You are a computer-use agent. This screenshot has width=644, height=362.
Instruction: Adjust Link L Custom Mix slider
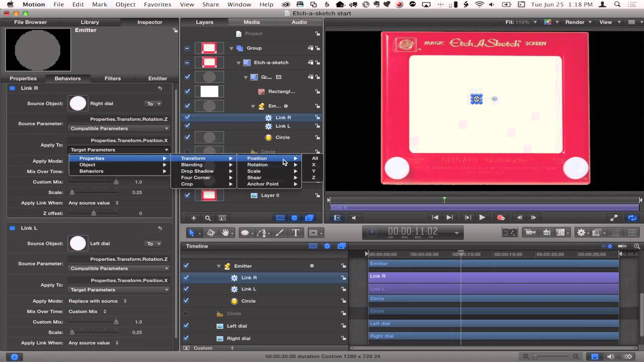116,322
